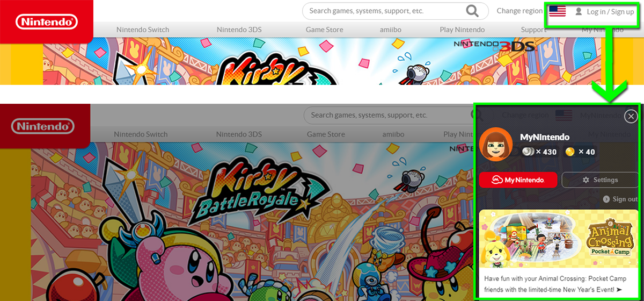This screenshot has height=301, width=644.
Task: Click the Mii avatar in the account panel
Action: click(496, 145)
